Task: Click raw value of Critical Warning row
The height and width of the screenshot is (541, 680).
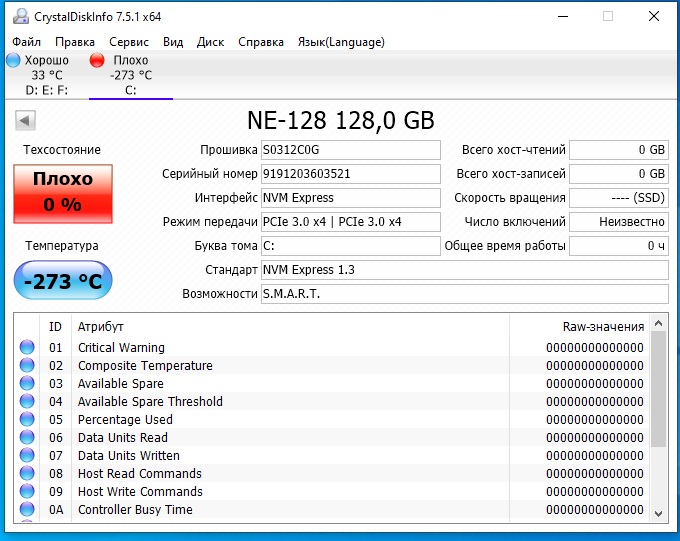Action: pos(595,348)
